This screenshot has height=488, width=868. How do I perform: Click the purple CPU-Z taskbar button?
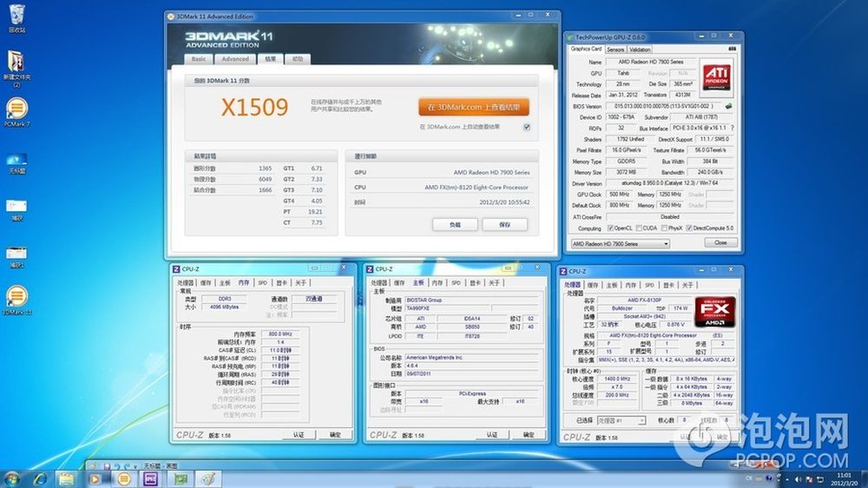[x=150, y=478]
